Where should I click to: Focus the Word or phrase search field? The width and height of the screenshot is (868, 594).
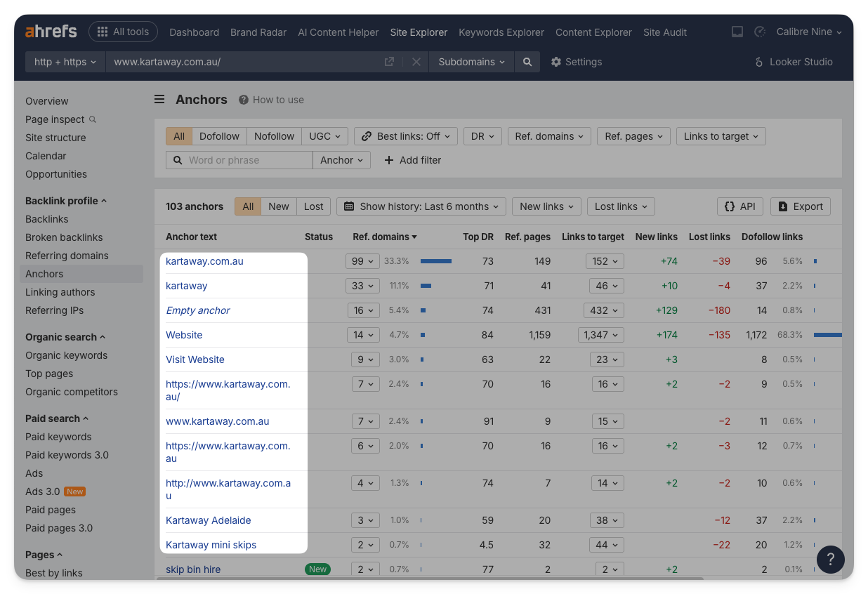coord(246,160)
